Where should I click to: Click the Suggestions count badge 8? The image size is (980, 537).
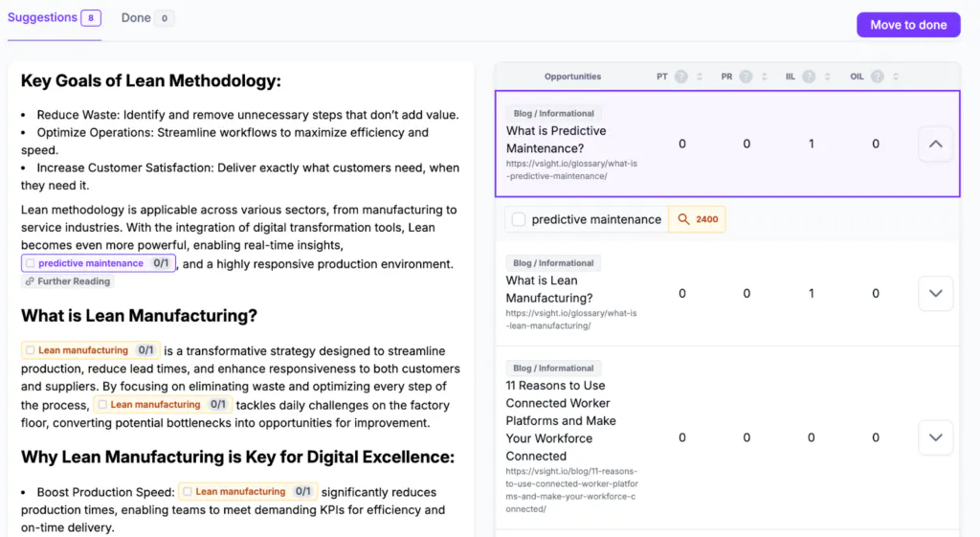[91, 18]
